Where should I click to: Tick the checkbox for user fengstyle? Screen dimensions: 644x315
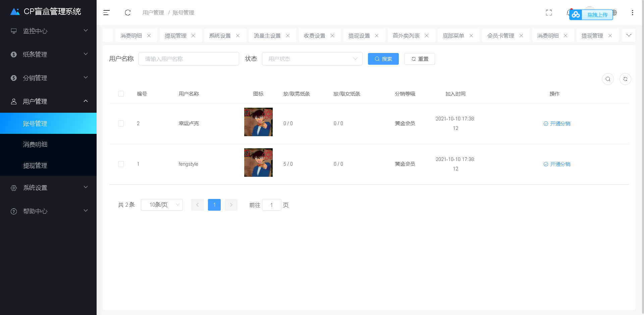(x=121, y=164)
